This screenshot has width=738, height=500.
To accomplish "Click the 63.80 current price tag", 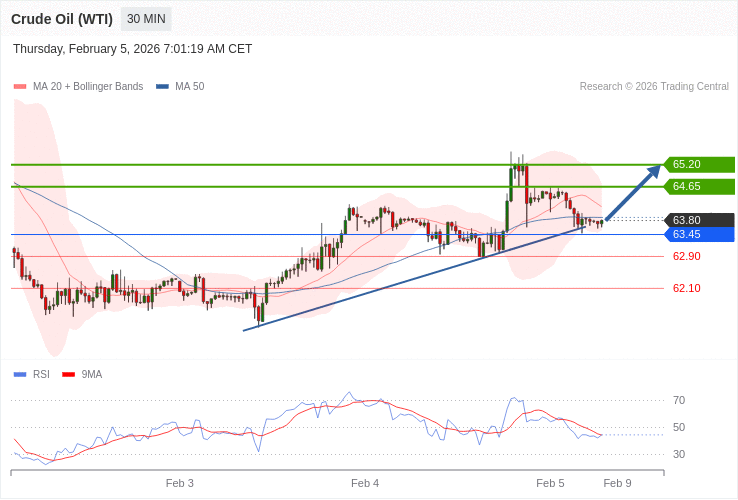I will pos(700,220).
